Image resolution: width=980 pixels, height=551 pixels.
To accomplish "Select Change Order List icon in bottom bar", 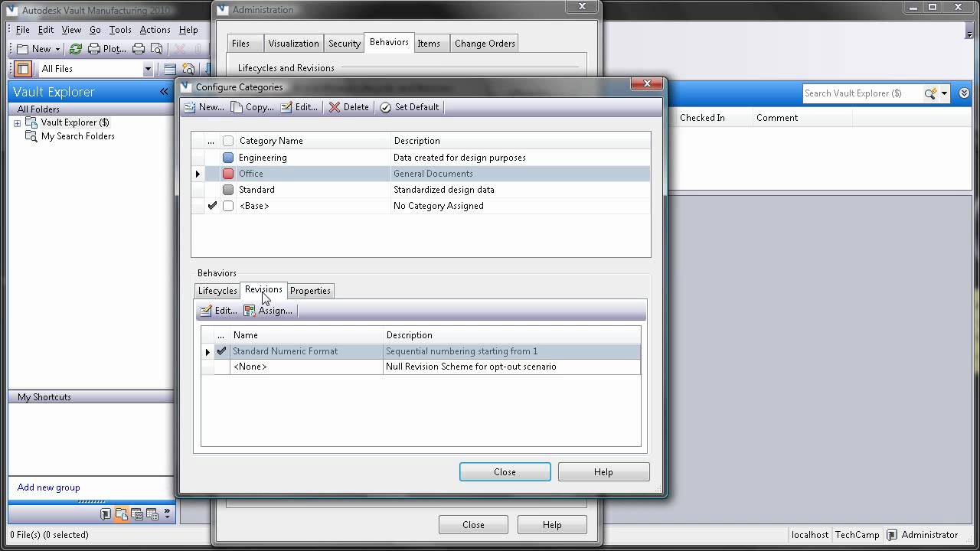I will tap(152, 514).
